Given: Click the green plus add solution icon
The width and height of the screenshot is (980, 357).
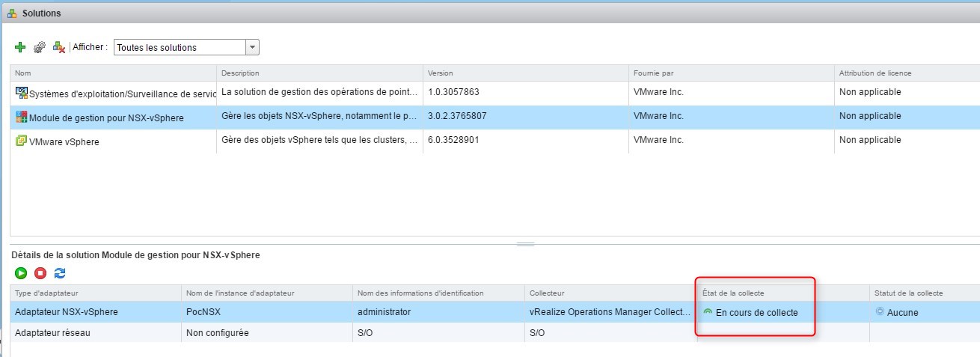Looking at the screenshot, I should pyautogui.click(x=20, y=47).
